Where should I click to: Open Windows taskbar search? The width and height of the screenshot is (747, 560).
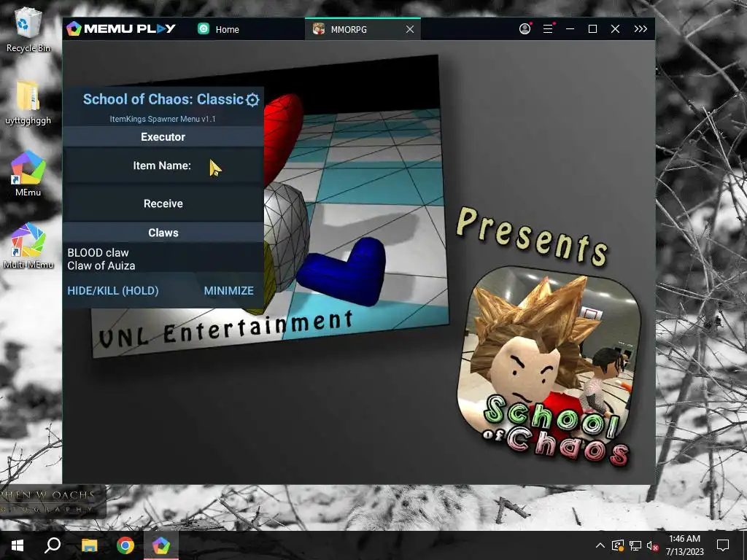(x=53, y=545)
